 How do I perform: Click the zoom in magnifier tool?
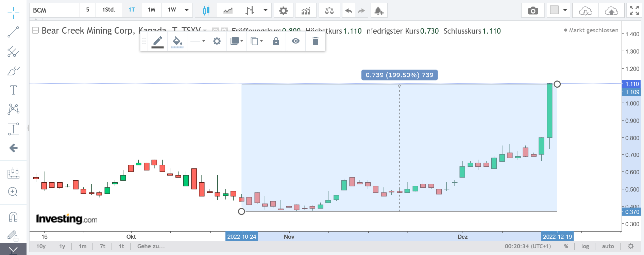point(13,192)
